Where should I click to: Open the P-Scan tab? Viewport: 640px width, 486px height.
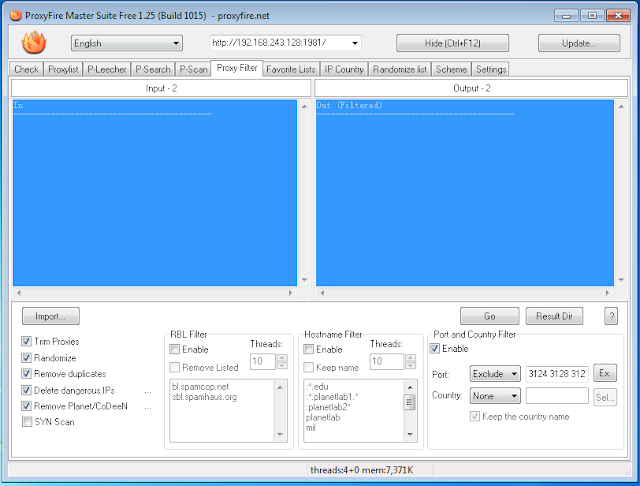(x=193, y=69)
